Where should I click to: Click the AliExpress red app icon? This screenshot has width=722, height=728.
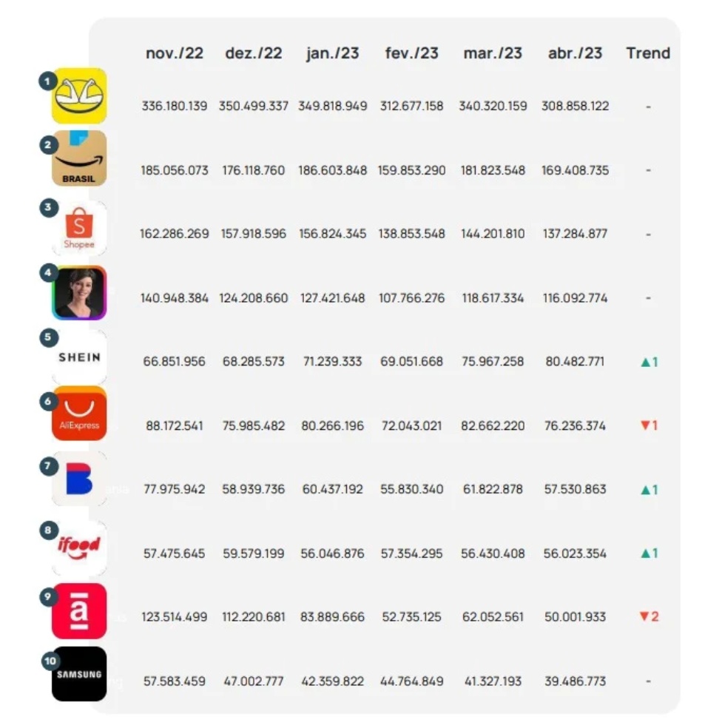click(x=79, y=414)
